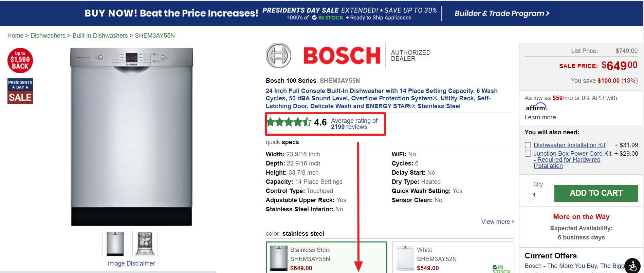Image resolution: width=644 pixels, height=273 pixels.
Task: Check the Dishwasher Installation Kit checkbox
Action: click(x=528, y=145)
